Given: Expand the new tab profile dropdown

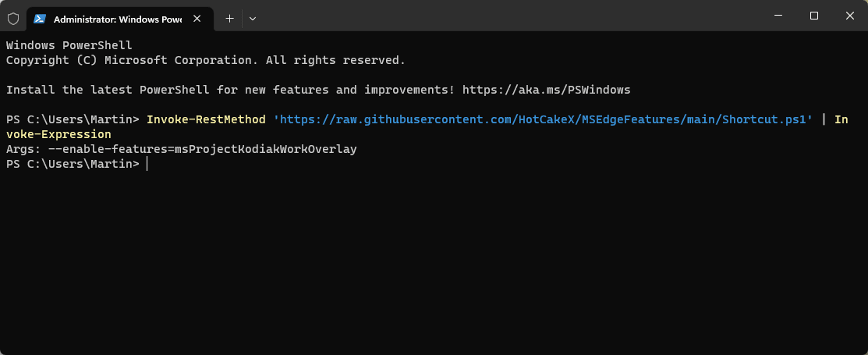Looking at the screenshot, I should [x=253, y=17].
